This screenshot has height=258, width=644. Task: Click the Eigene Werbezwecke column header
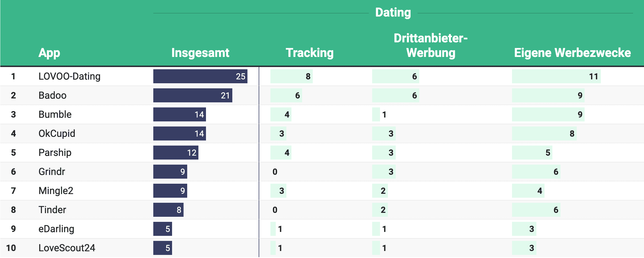tap(573, 53)
